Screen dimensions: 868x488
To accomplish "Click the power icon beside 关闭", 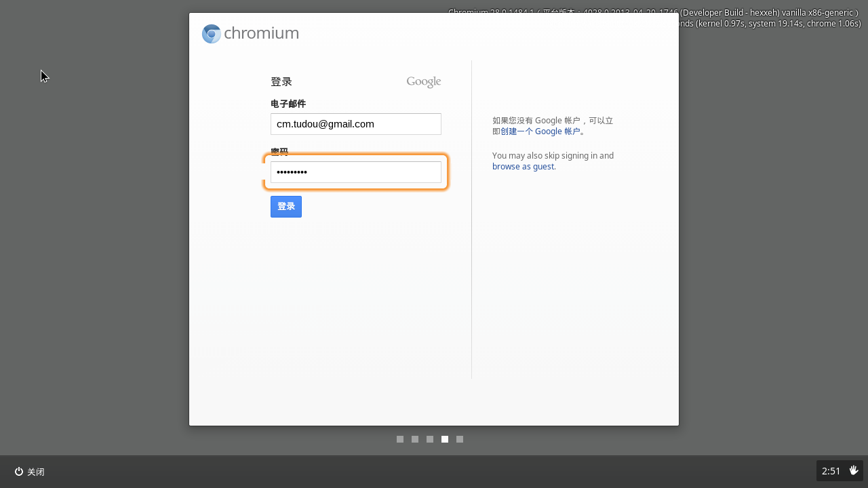I will [x=19, y=472].
